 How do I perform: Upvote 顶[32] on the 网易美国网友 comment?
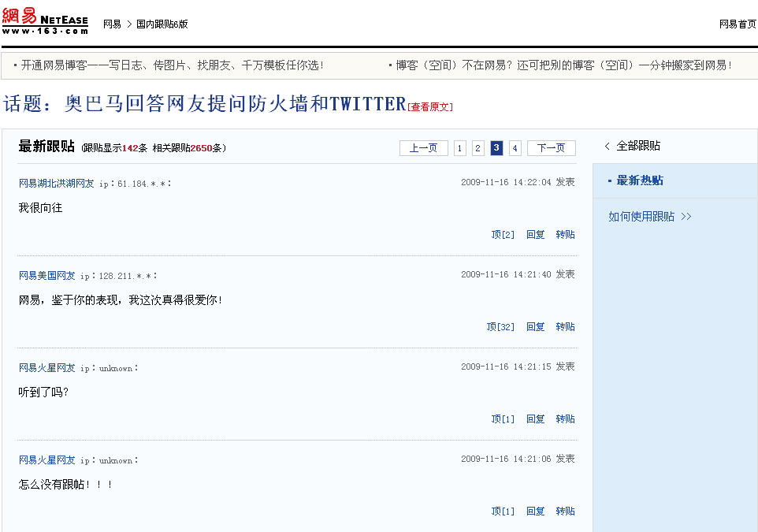coord(500,327)
